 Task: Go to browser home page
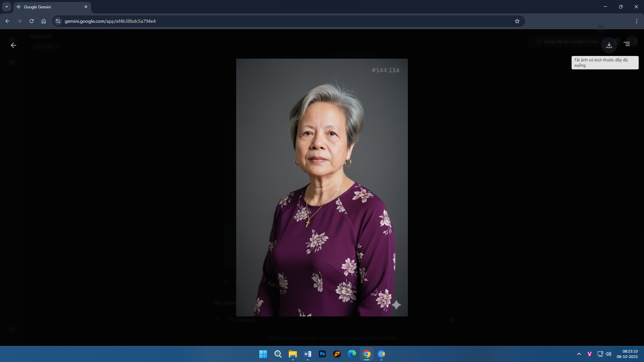44,21
